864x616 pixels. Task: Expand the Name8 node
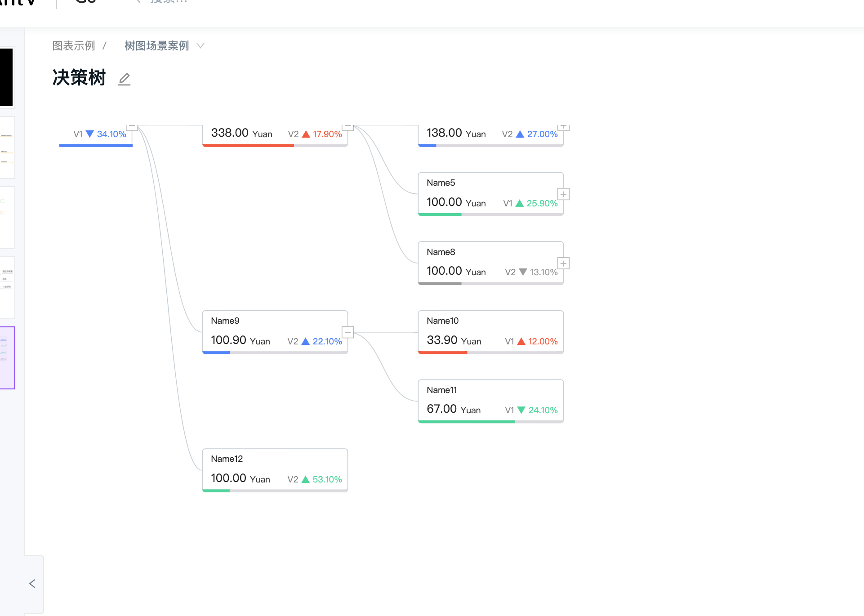[x=563, y=263]
